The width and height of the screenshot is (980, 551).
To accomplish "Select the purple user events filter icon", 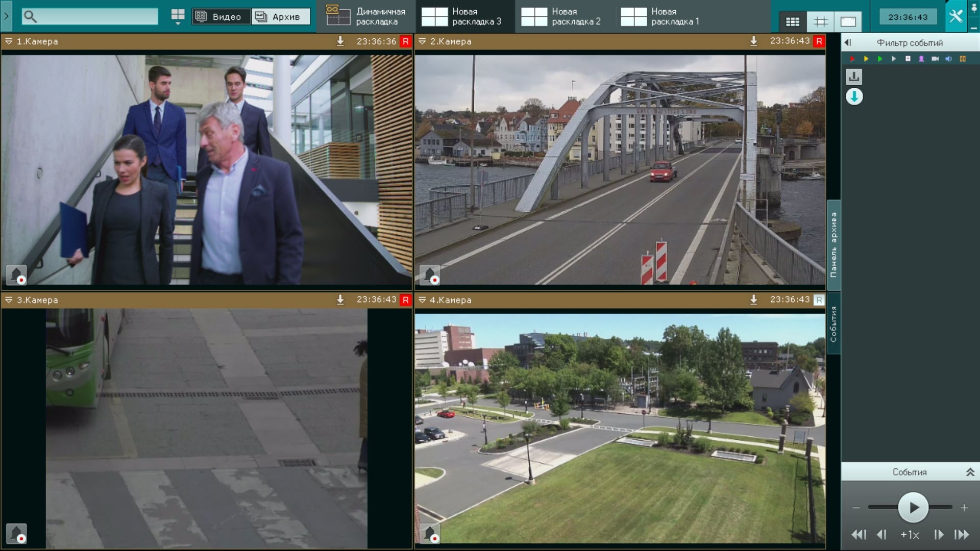I will click(921, 59).
